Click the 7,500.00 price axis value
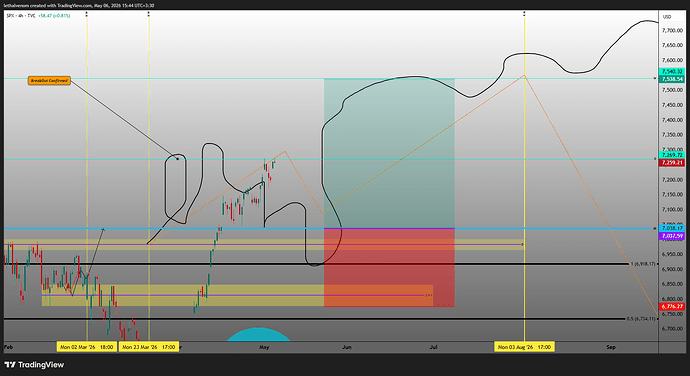The width and height of the screenshot is (690, 376). coord(672,90)
